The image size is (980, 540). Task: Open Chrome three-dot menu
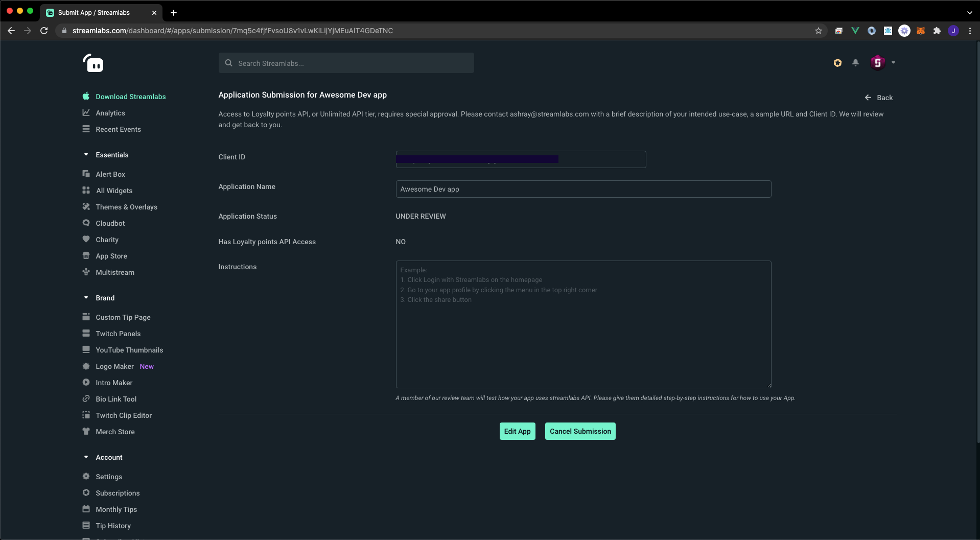970,31
